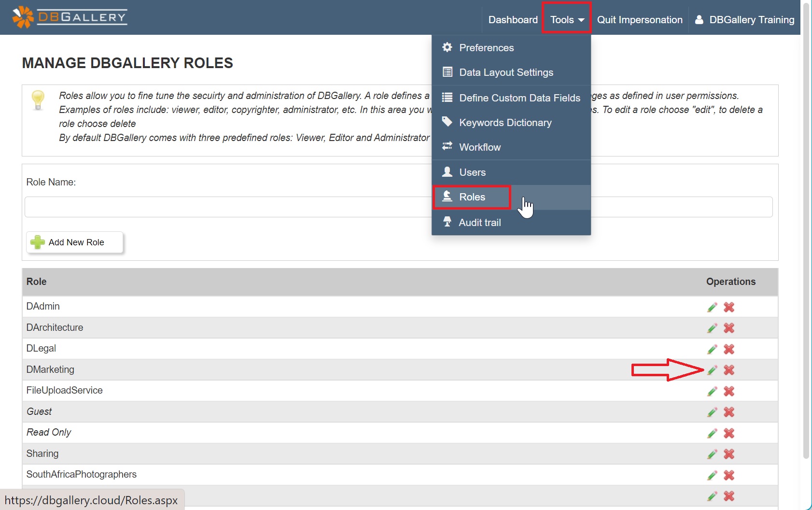Click Quit Impersonation
The height and width of the screenshot is (510, 812).
click(640, 20)
